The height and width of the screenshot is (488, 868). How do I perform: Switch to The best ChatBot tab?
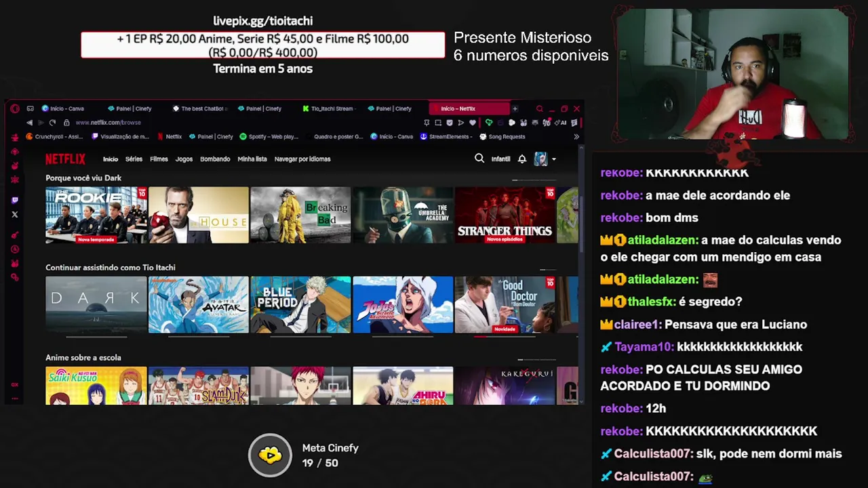(x=199, y=108)
